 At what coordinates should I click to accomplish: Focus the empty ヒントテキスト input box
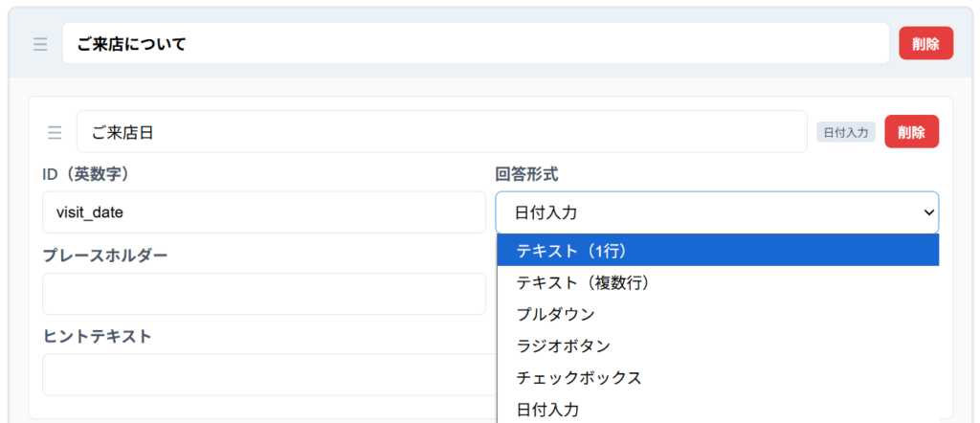coord(263,374)
